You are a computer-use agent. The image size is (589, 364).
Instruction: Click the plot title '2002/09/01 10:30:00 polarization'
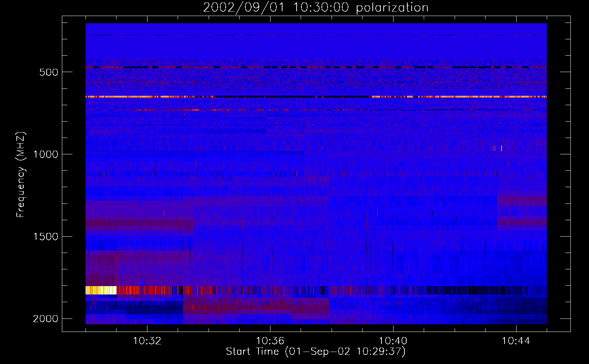[316, 7]
